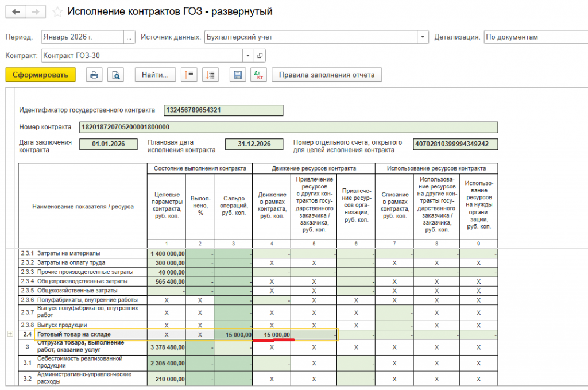
Task: Show Дт/Кт accounting entries icon
Action: click(259, 75)
